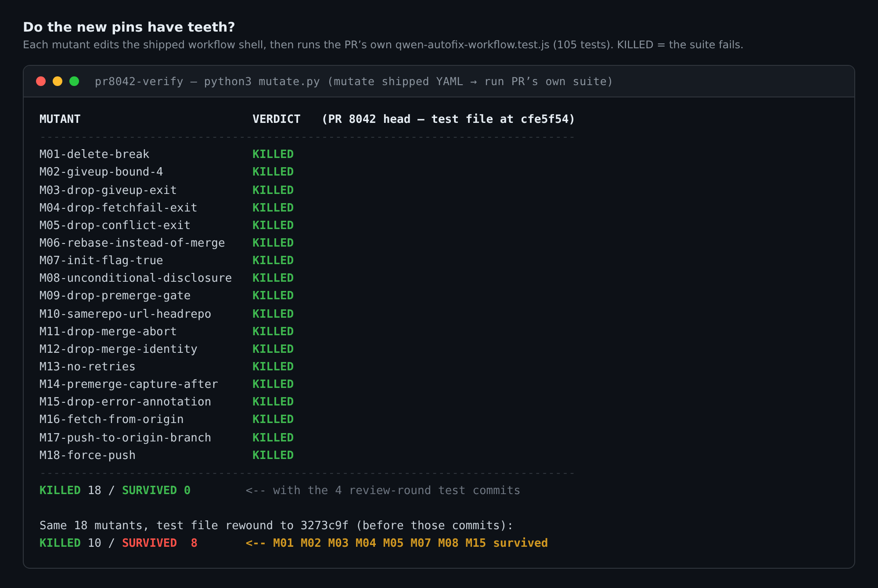Select the M09-drop-premerge-gate row name
The width and height of the screenshot is (878, 588).
[115, 295]
